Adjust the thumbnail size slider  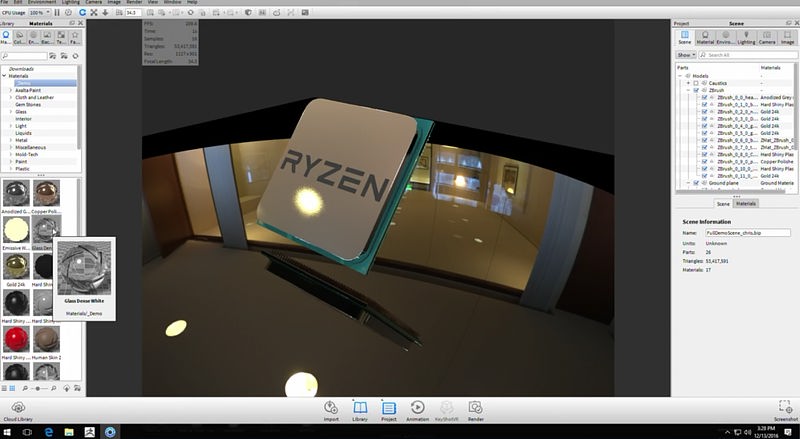pyautogui.click(x=38, y=388)
